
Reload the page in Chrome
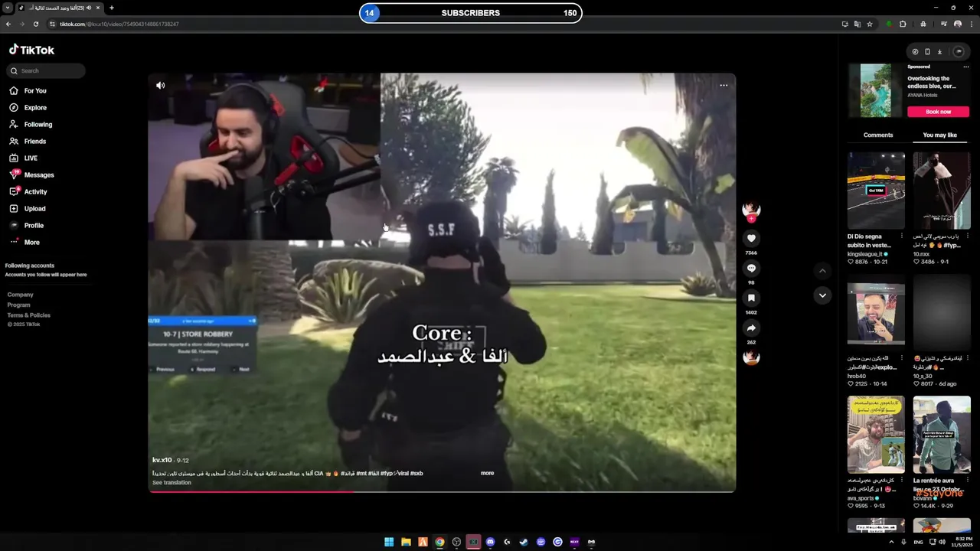(x=35, y=24)
